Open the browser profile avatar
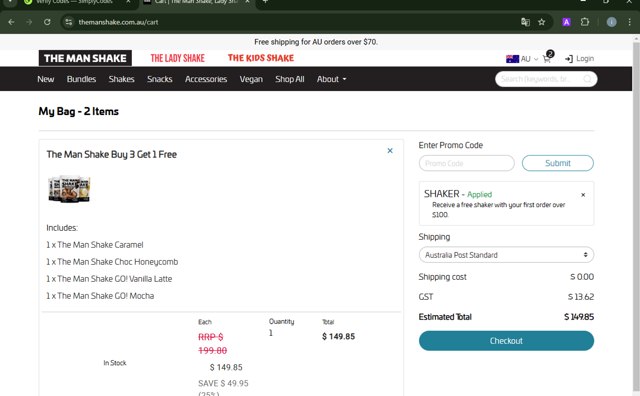Image resolution: width=640 pixels, height=396 pixels. (x=611, y=22)
